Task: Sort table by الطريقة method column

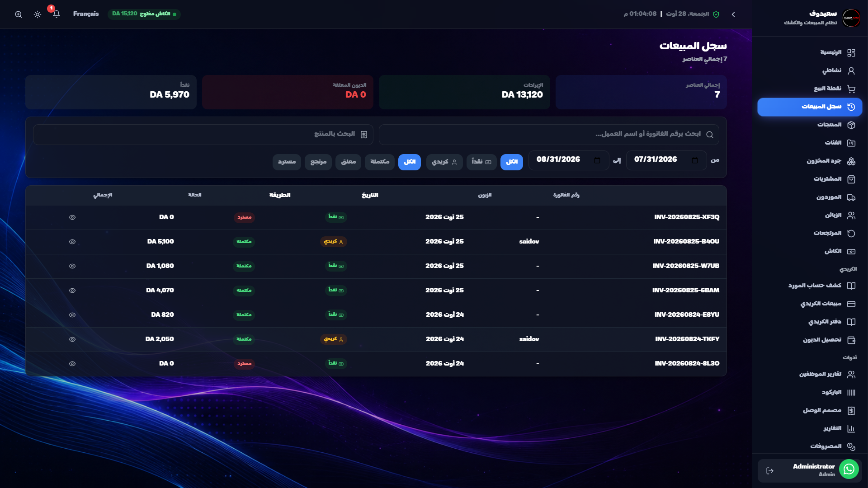Action: point(280,195)
